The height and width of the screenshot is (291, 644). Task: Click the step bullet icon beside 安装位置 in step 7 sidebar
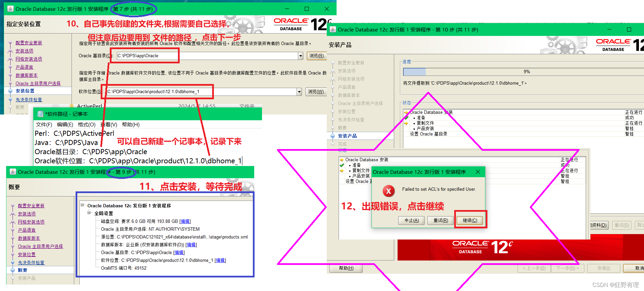pos(10,91)
